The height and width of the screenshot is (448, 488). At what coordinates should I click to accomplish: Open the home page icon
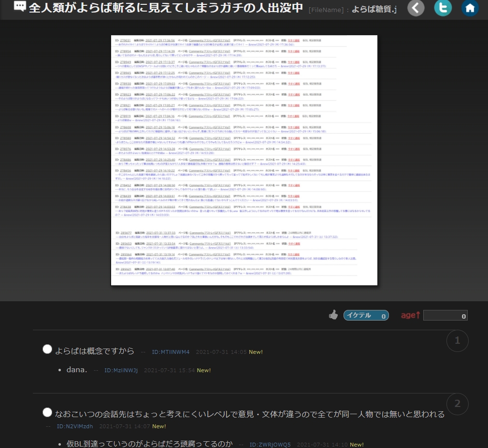pyautogui.click(x=470, y=8)
